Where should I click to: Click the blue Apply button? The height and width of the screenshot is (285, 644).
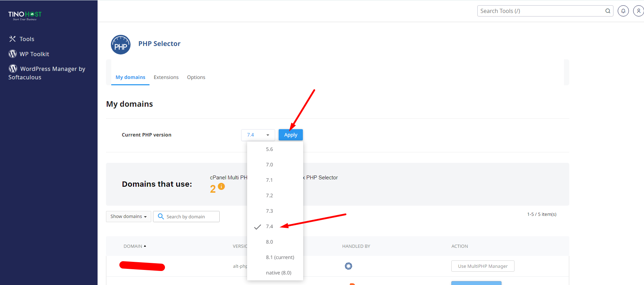point(291,135)
